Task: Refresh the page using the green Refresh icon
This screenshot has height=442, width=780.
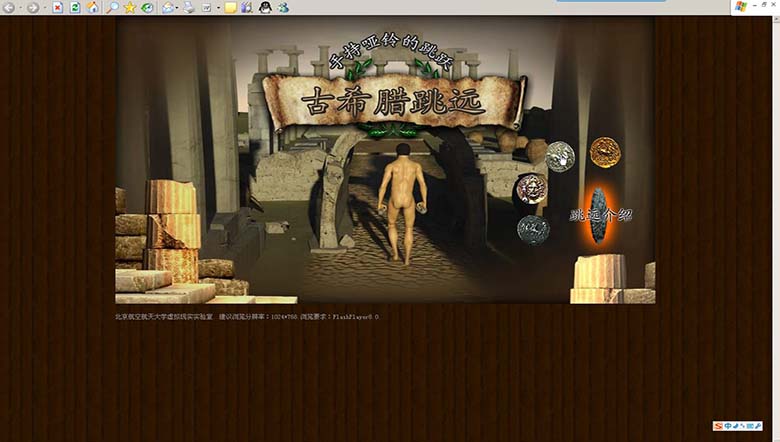Action: pyautogui.click(x=75, y=7)
